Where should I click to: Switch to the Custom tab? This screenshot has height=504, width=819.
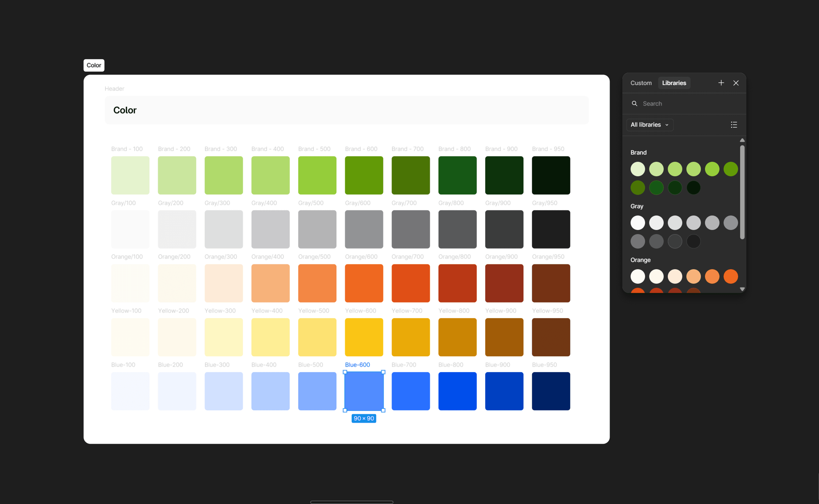click(641, 83)
